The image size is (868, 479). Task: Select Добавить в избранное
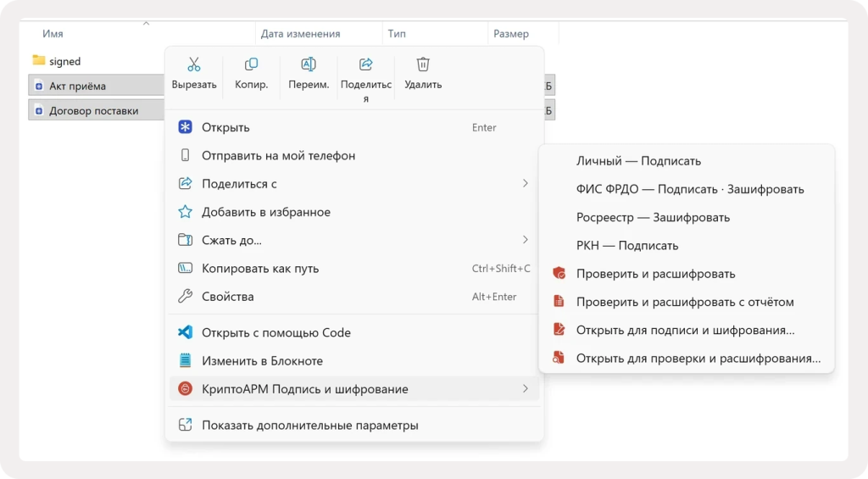(354, 212)
